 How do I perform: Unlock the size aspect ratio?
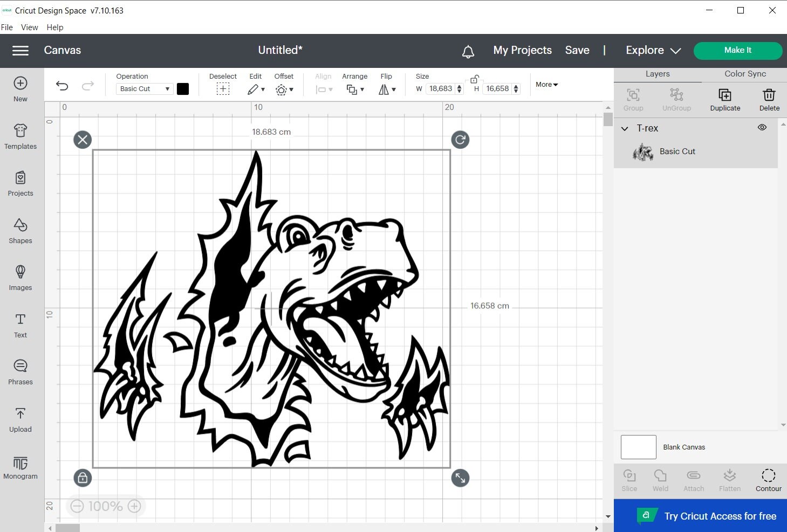tap(474, 80)
